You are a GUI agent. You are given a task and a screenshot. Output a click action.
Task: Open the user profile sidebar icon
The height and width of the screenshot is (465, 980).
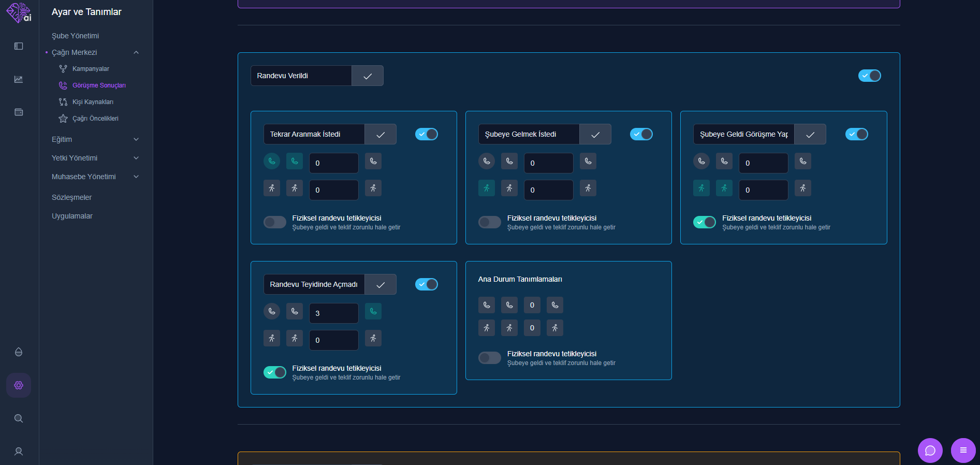pyautogui.click(x=19, y=452)
